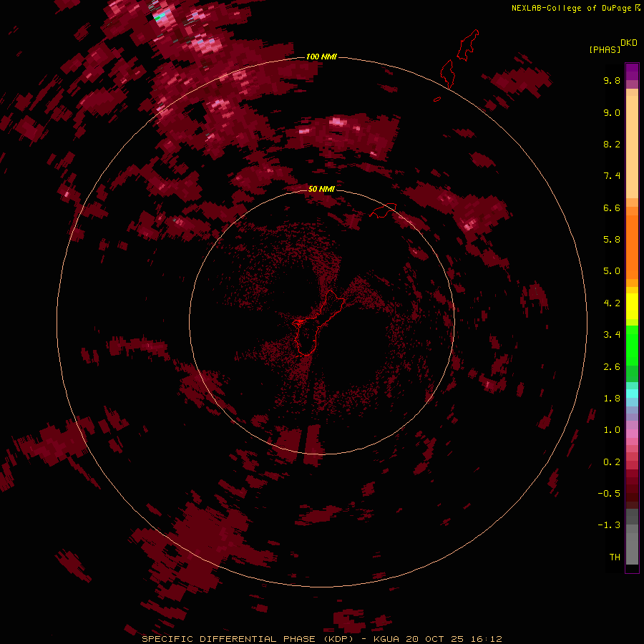
Task: Click the [PHAS] label above the color scale
Action: (605, 49)
